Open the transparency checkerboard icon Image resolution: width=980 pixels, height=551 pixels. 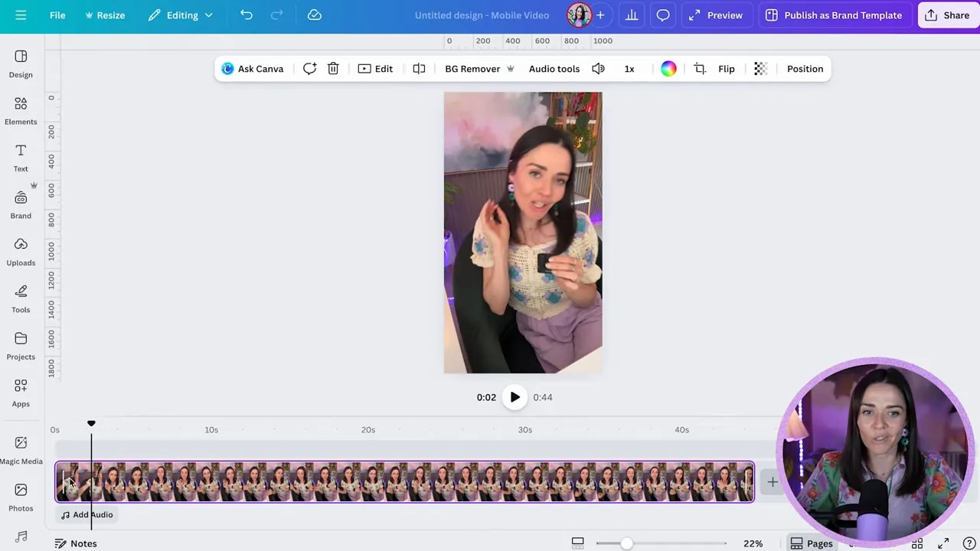[x=760, y=69]
